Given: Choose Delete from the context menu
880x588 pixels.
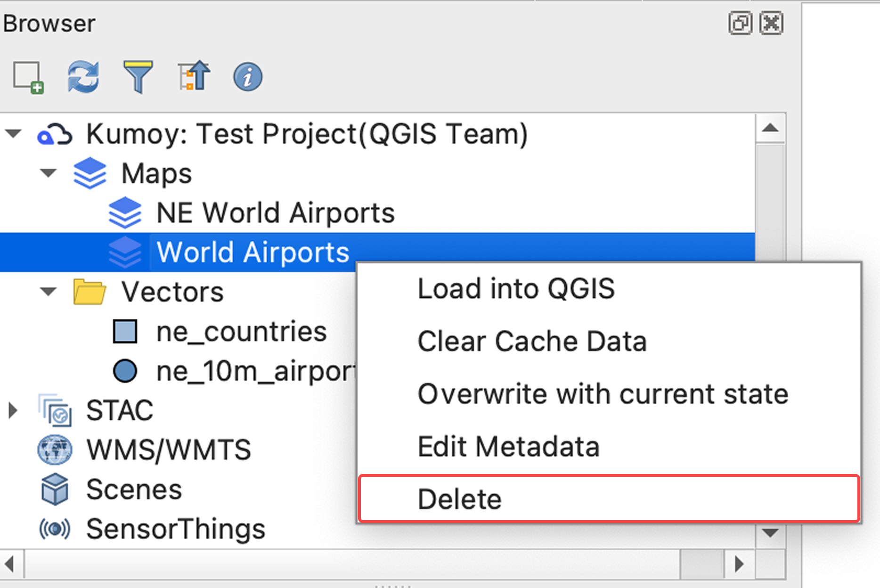Looking at the screenshot, I should tap(460, 499).
